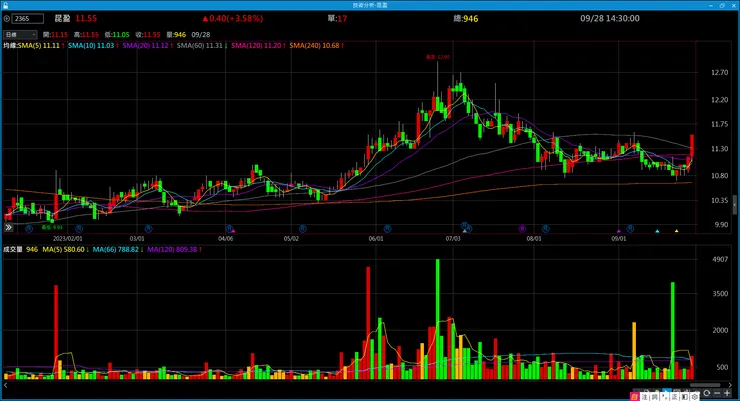Click the refresh circular arrow icon

click(x=706, y=393)
